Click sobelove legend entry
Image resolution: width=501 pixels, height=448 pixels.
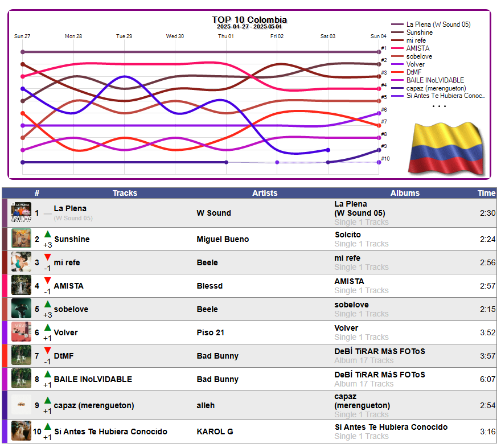412,56
